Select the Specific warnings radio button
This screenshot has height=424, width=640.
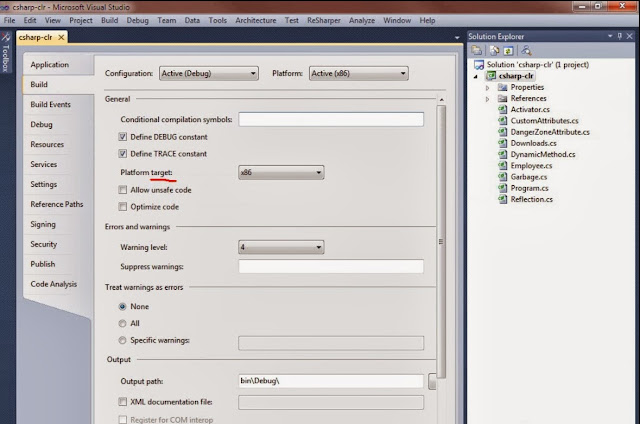[122, 340]
